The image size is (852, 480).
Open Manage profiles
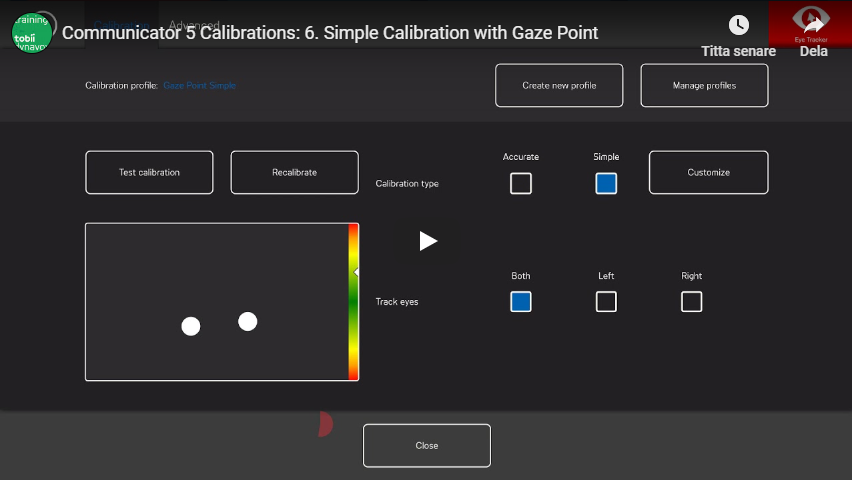tap(704, 86)
